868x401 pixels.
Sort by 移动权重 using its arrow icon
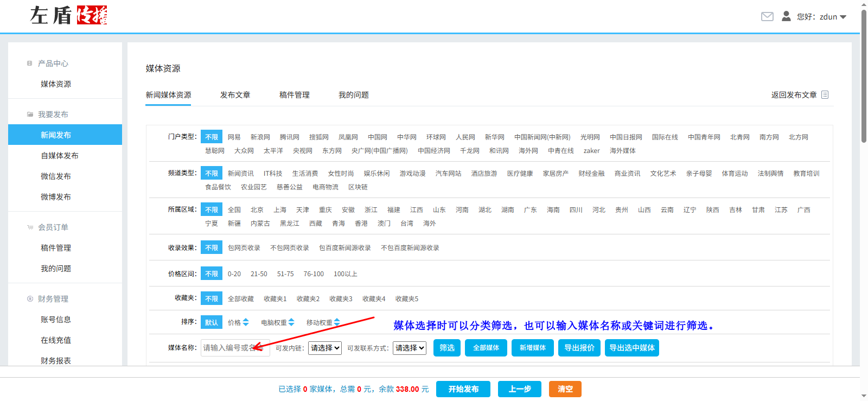(x=337, y=322)
